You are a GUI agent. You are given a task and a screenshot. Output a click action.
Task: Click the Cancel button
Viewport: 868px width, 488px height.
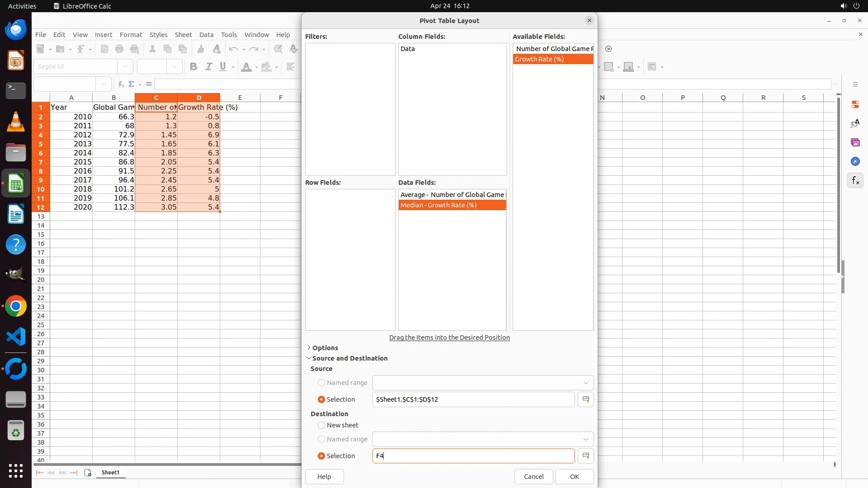pos(533,477)
